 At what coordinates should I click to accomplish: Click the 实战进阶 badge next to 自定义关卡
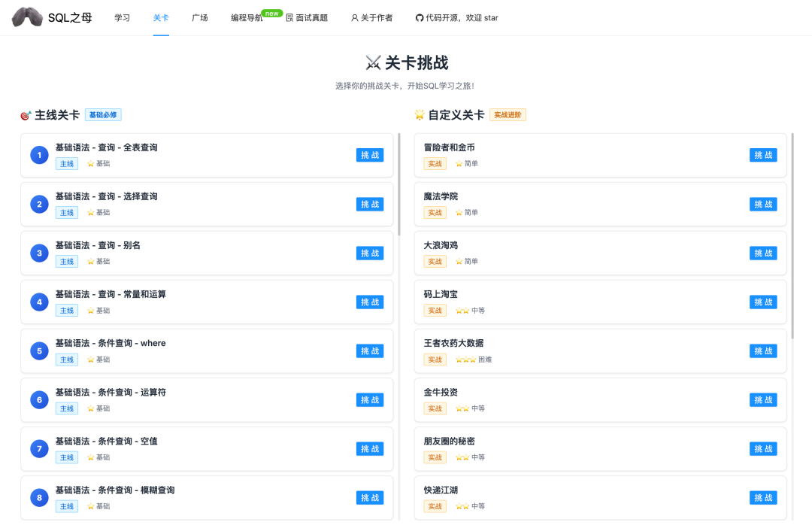(507, 115)
